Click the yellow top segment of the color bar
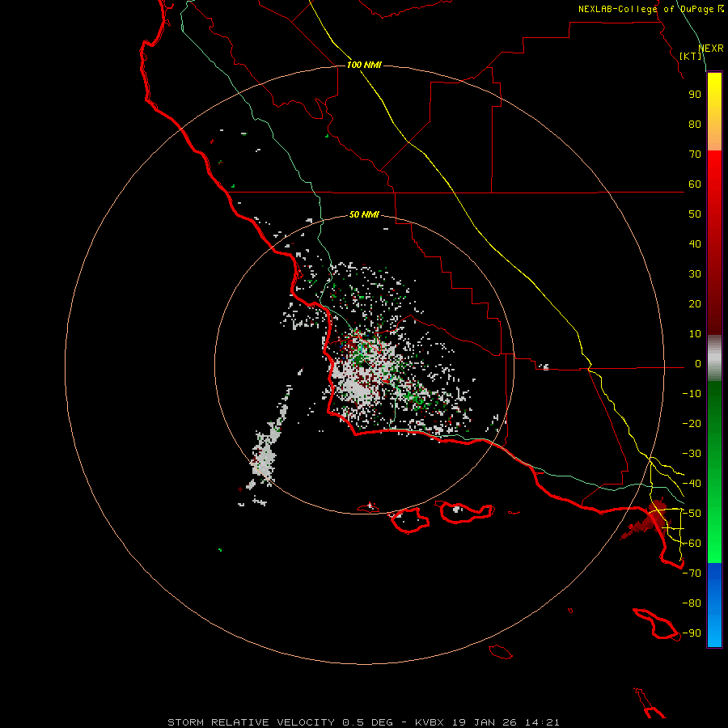This screenshot has width=728, height=728. tap(714, 112)
